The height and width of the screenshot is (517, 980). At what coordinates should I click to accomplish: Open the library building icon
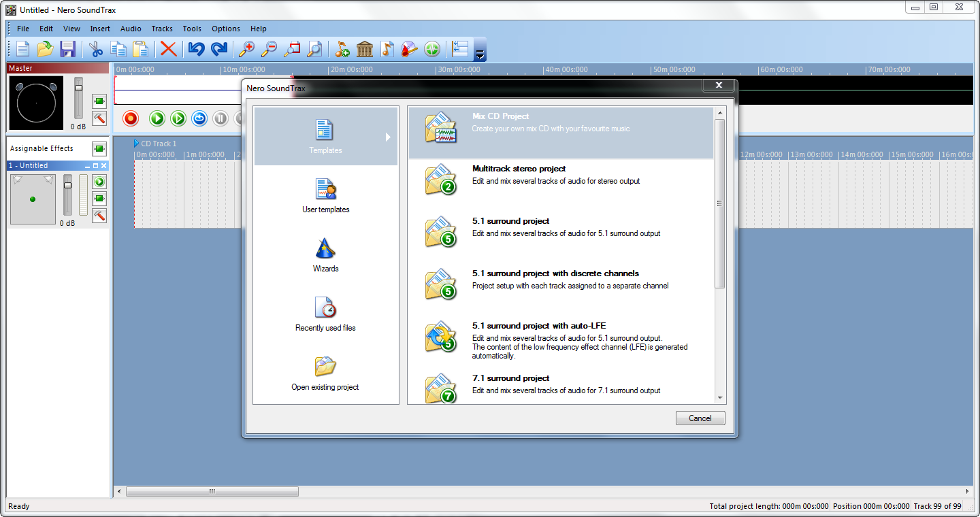point(365,49)
